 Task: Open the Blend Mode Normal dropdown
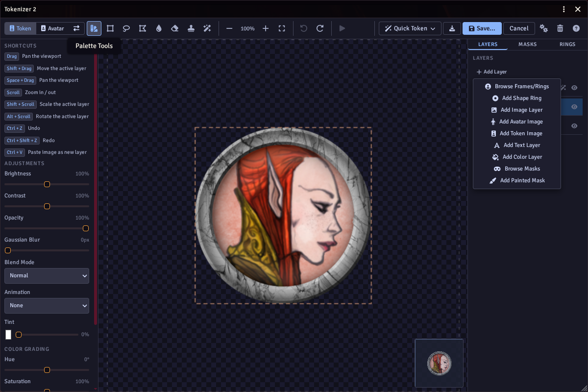[47, 275]
